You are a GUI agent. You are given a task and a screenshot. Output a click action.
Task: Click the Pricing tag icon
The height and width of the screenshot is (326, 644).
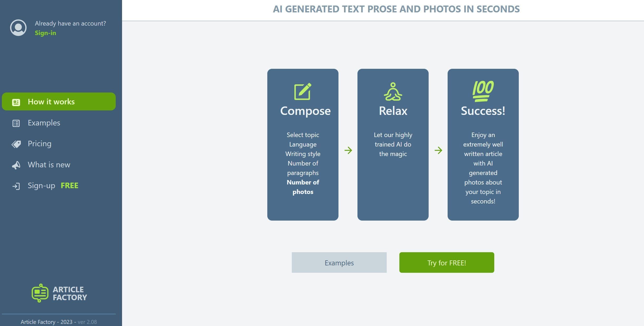[16, 144]
